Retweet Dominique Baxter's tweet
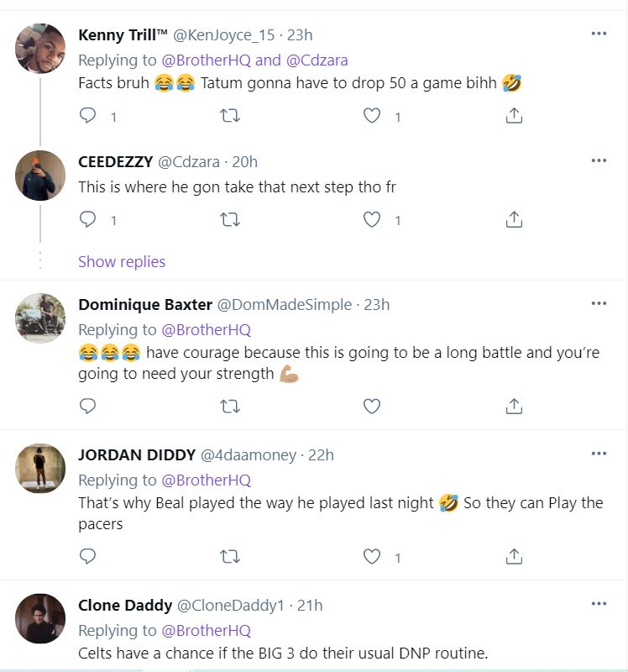The image size is (628, 672). coord(229,407)
